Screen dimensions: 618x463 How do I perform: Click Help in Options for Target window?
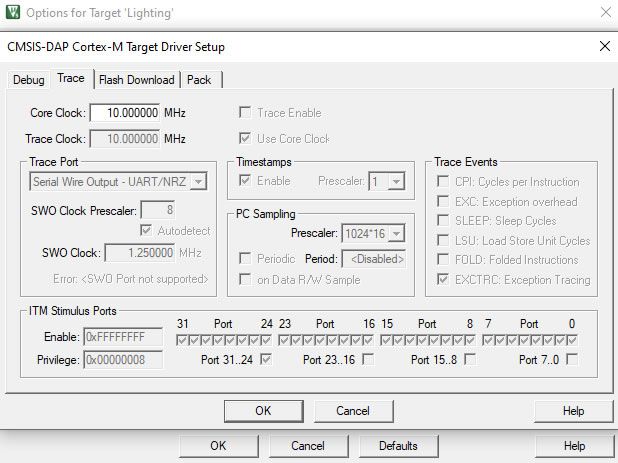coord(574,446)
